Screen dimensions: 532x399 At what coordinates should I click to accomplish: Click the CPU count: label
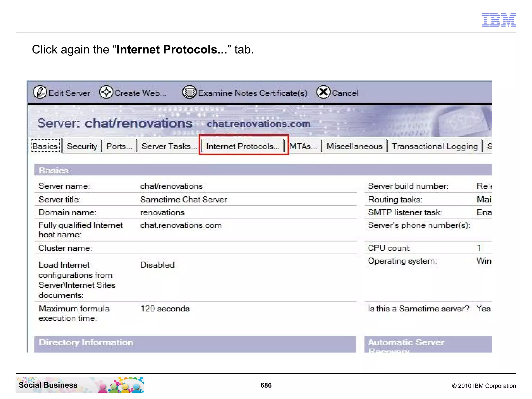389,248
